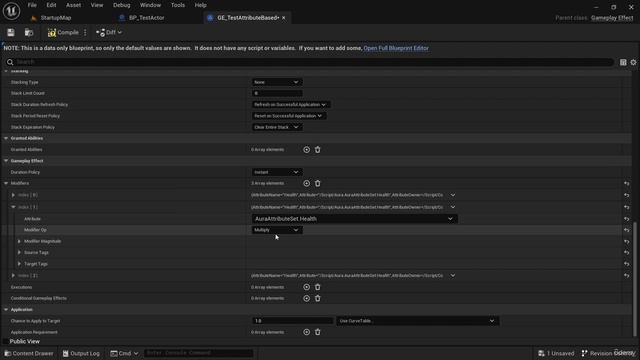Add Application Requirement array element
640x360 pixels.
click(307, 332)
